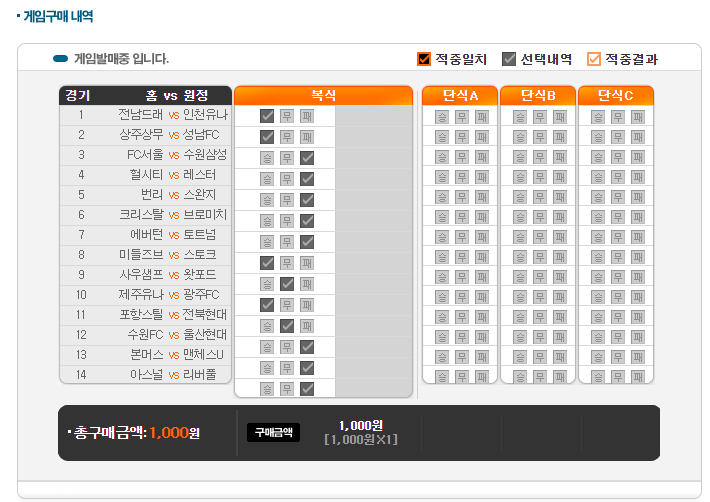Click the 선택내역 legend icon
Image resolution: width=710 pixels, height=502 pixels.
coord(509,59)
